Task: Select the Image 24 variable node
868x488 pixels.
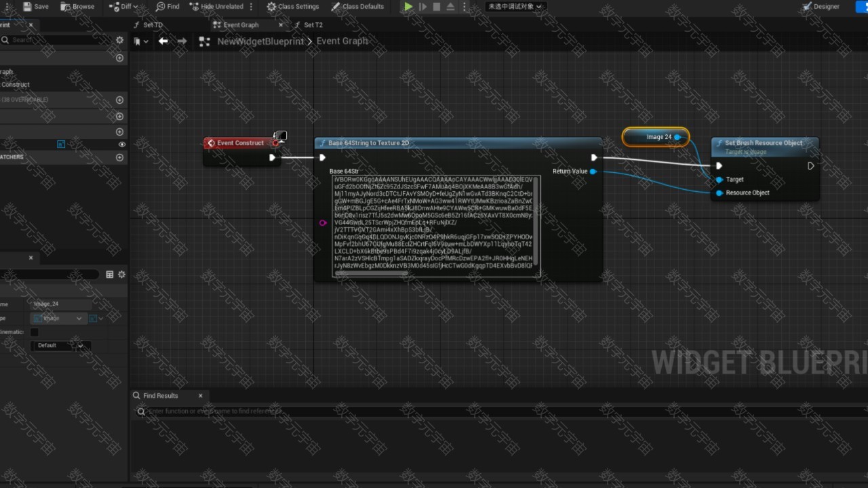Action: click(655, 137)
